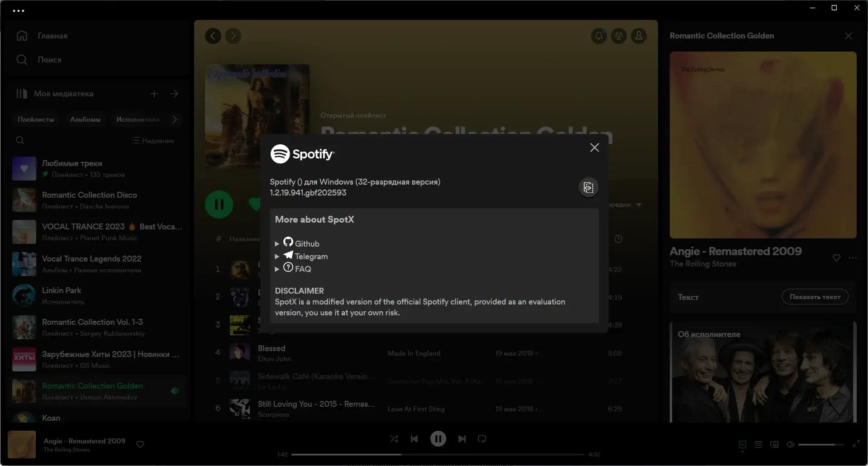Close the Spotify about dialog
The height and width of the screenshot is (466, 868).
point(595,147)
